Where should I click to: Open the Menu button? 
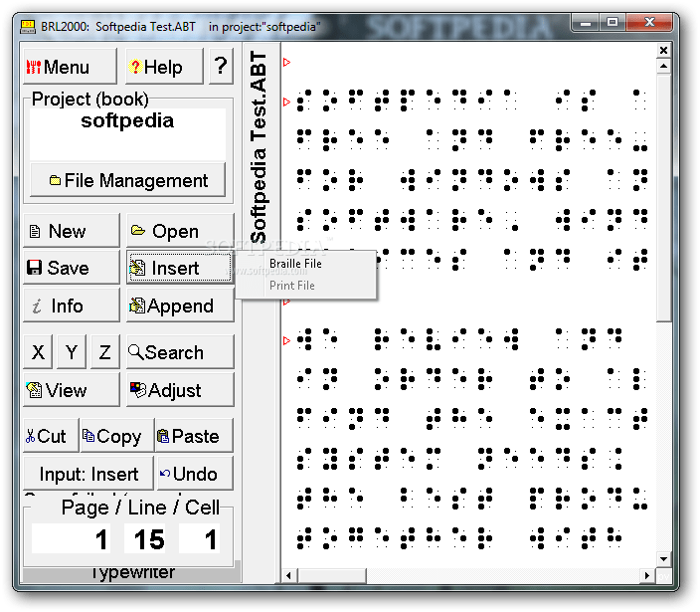point(70,67)
